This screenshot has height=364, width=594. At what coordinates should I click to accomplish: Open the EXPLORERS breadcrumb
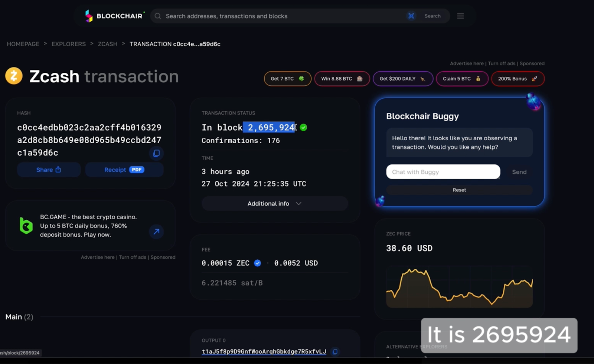tap(69, 44)
